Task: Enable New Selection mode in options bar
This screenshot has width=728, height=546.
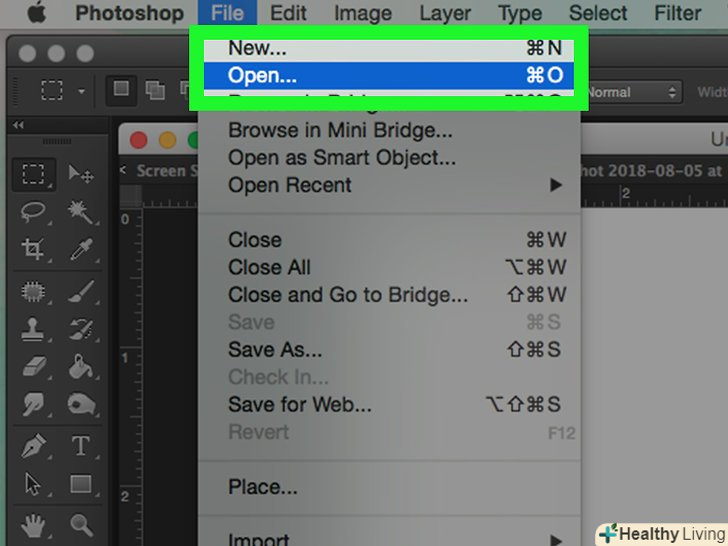Action: point(121,90)
